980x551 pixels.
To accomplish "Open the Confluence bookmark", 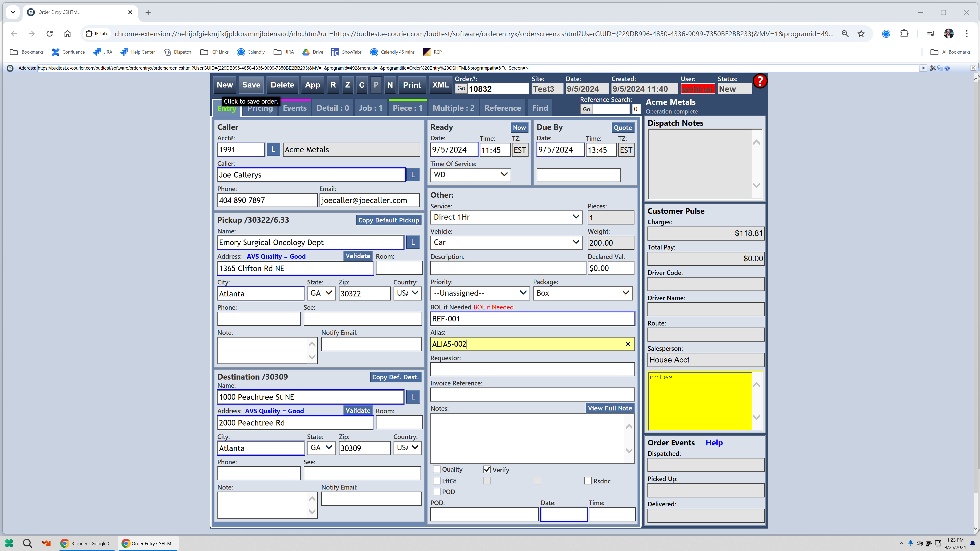I will pos(68,52).
